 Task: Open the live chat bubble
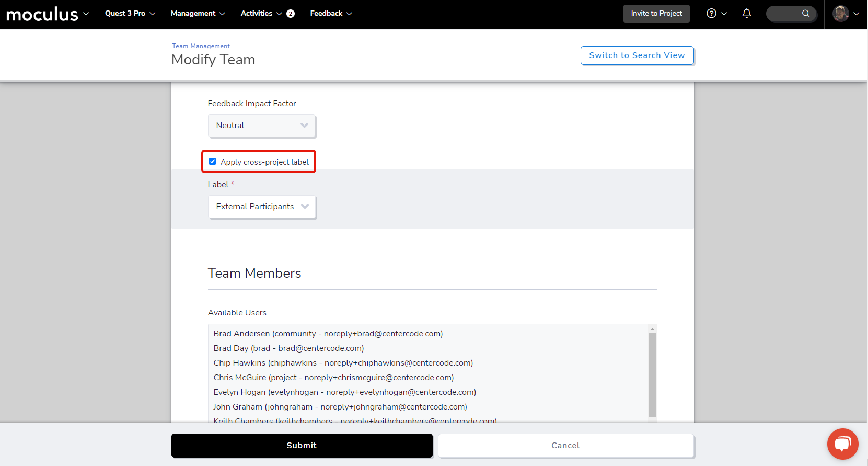(x=842, y=444)
